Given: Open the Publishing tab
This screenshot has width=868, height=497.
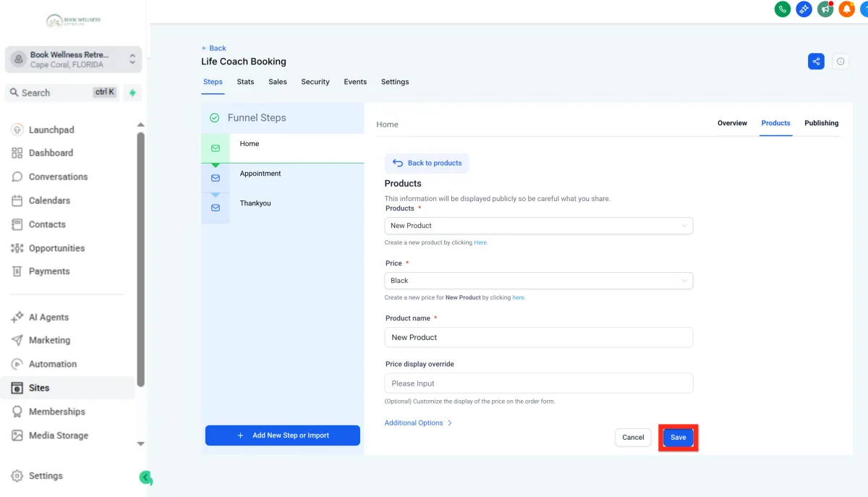Looking at the screenshot, I should point(822,123).
